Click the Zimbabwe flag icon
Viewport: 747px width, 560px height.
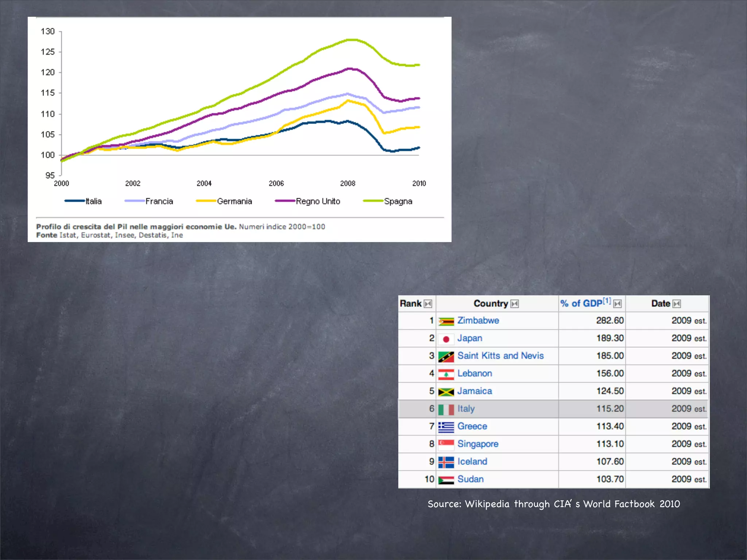tap(446, 321)
